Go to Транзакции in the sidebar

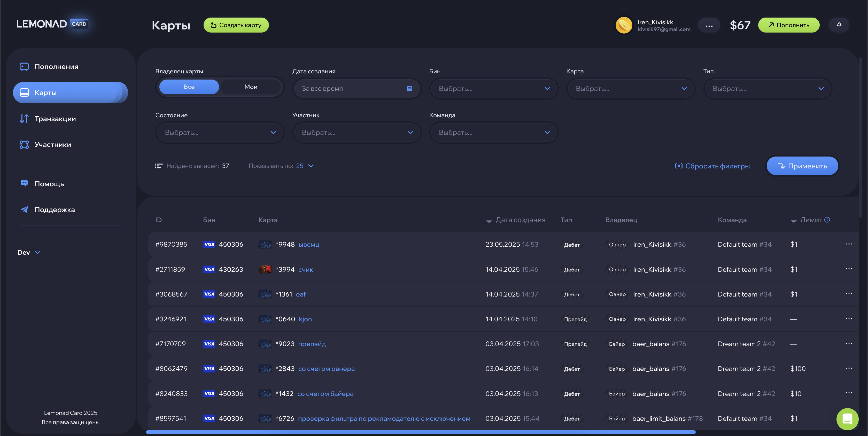(55, 119)
